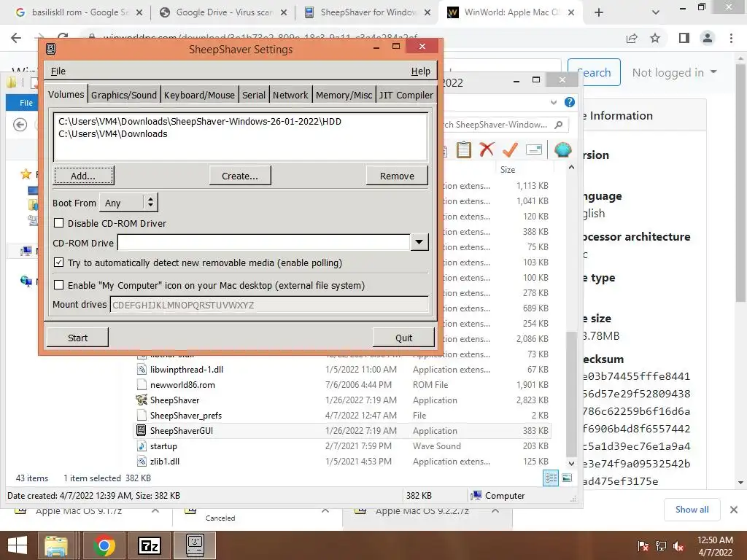The image size is (747, 560).
Task: Click the CD-ROM Drive input field
Action: pos(264,242)
